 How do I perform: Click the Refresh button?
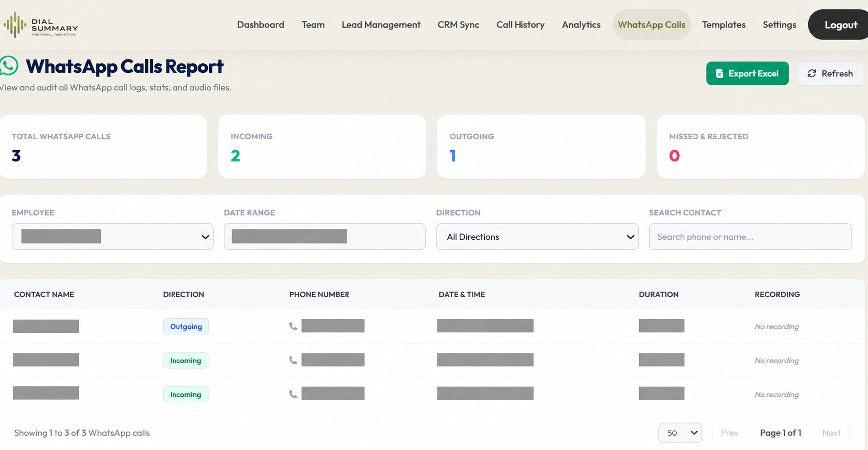click(x=830, y=73)
